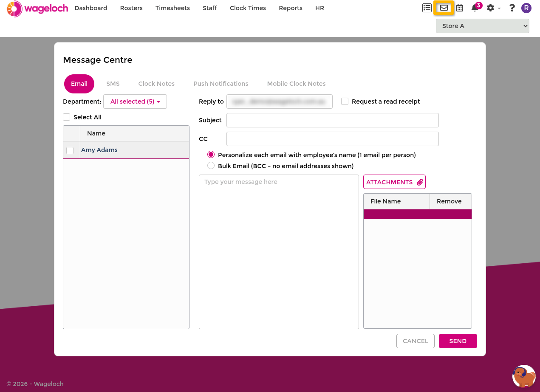Image resolution: width=540 pixels, height=392 pixels.
Task: Open the Dashboard menu
Action: [91, 8]
